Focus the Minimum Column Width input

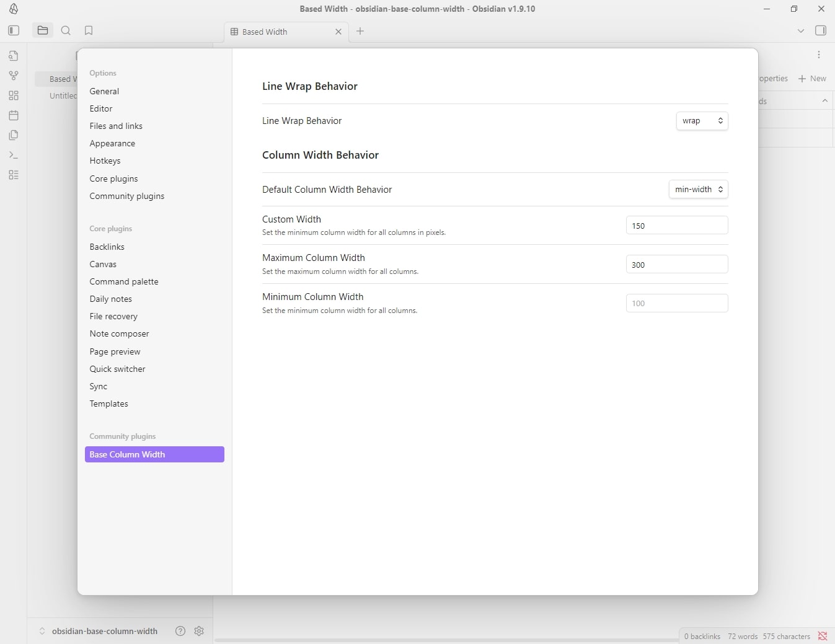(677, 303)
